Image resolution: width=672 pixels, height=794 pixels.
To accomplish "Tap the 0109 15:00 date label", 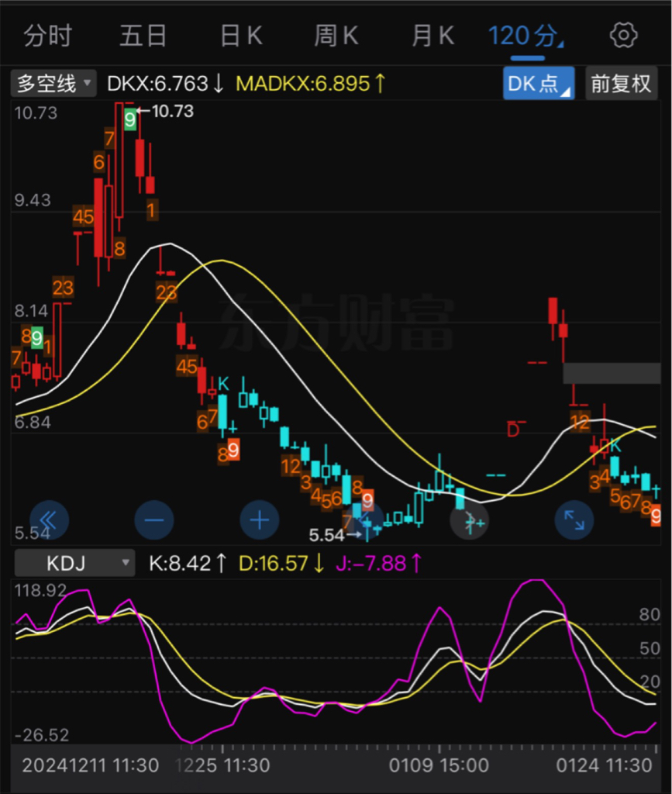I will coord(439,765).
